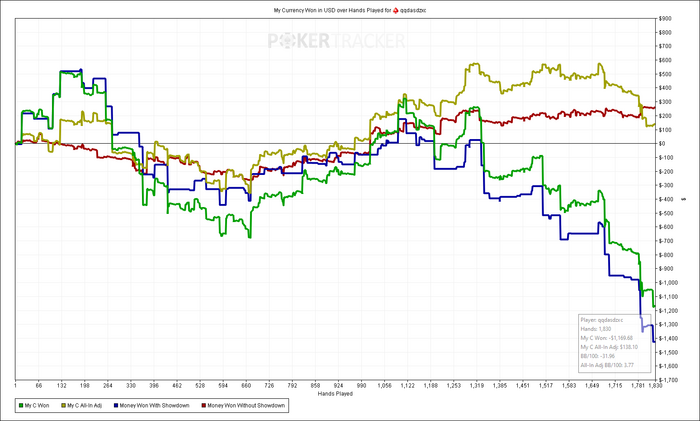Viewport: 700px width, 421px height.
Task: Click 'All-In Adj BB/100: 3.77' tooltip line
Action: point(607,365)
